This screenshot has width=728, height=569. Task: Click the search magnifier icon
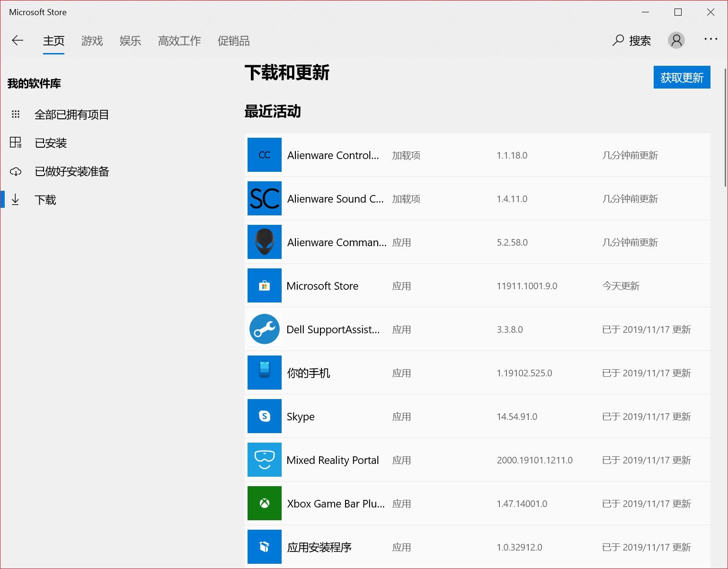tap(618, 40)
